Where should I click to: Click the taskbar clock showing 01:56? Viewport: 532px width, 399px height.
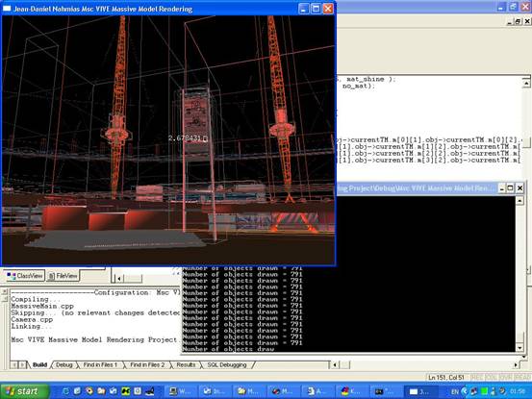tap(518, 392)
